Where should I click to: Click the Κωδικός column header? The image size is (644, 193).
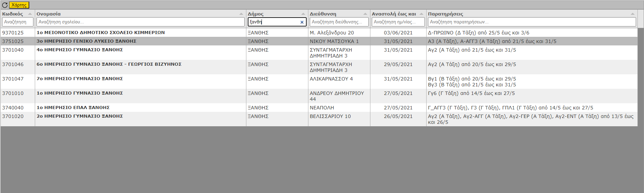point(13,14)
